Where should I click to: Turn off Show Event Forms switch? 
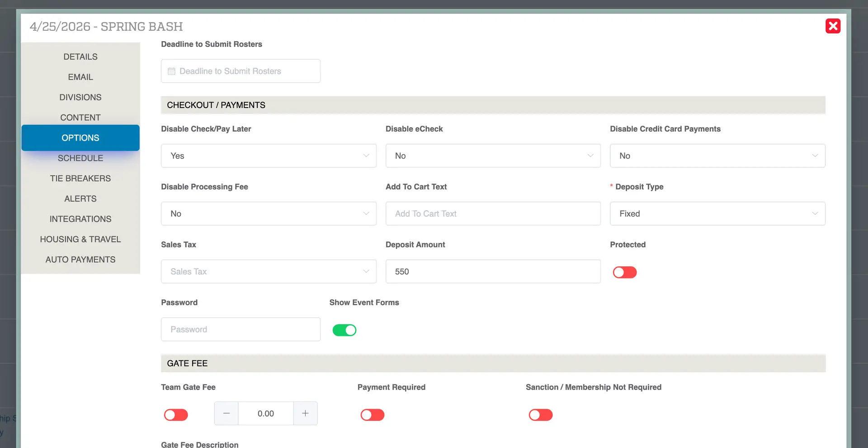pos(344,330)
